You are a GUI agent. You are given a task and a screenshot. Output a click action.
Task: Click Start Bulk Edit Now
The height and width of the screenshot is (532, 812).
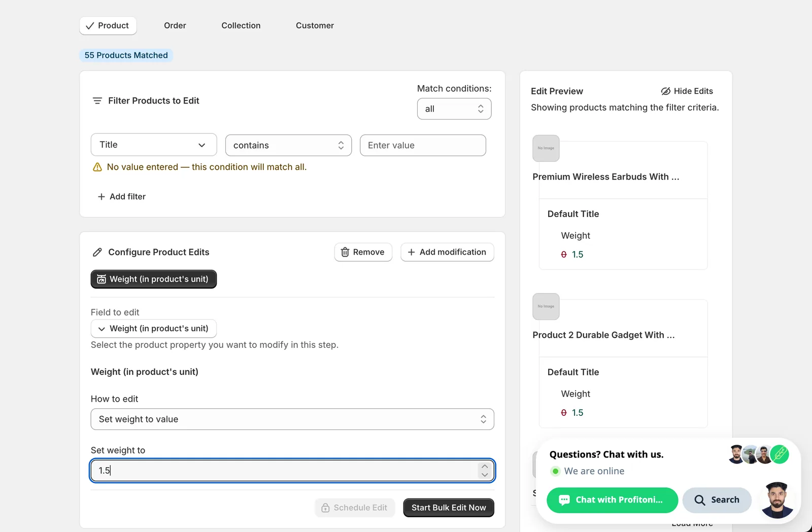pyautogui.click(x=449, y=508)
